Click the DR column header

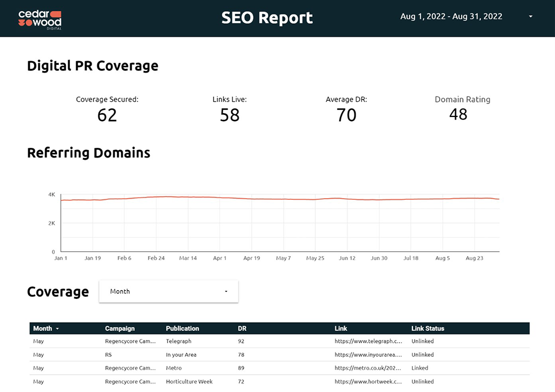coord(242,328)
